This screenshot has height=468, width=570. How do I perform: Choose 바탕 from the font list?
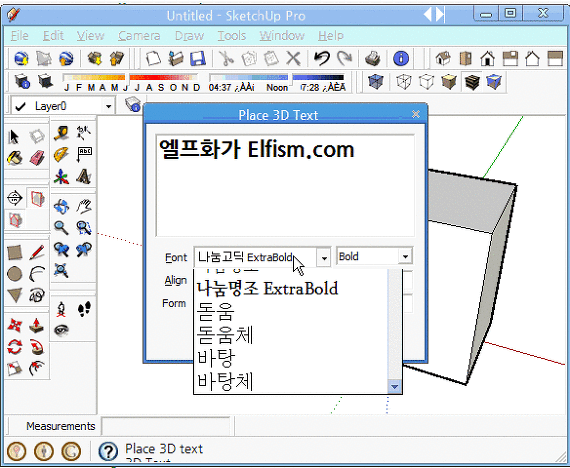point(216,358)
